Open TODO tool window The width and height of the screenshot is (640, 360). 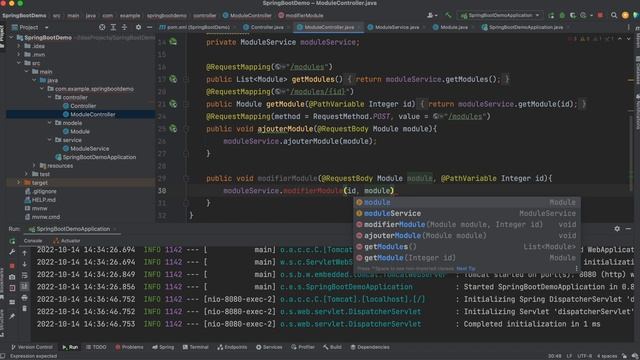coord(96,347)
